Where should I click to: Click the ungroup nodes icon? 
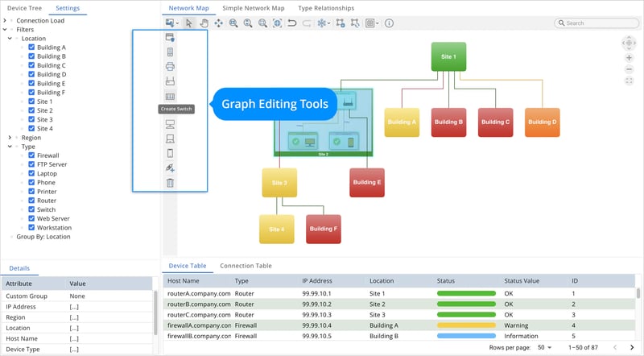[355, 23]
